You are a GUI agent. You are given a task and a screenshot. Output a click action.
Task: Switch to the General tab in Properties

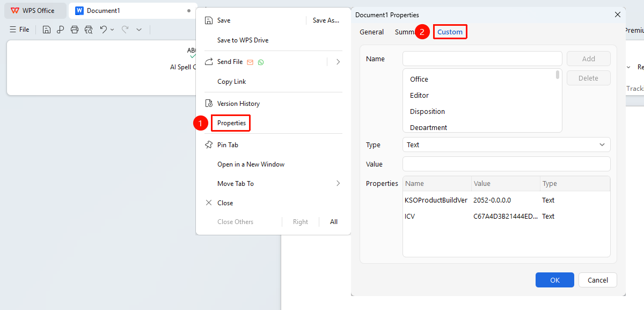372,32
